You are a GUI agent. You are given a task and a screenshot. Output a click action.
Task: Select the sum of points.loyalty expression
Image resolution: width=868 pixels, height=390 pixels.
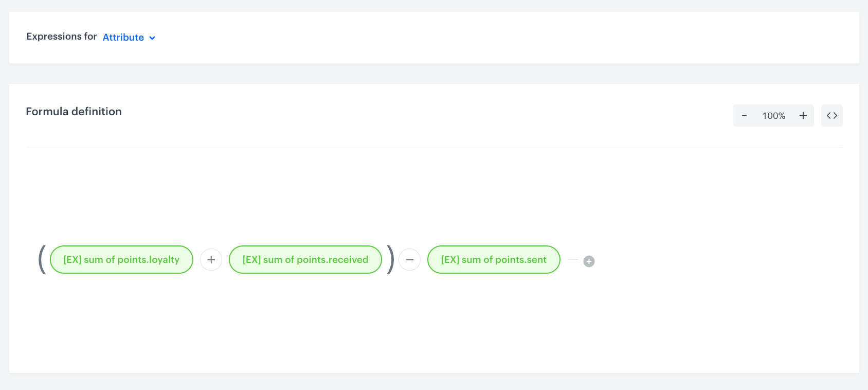(x=121, y=260)
